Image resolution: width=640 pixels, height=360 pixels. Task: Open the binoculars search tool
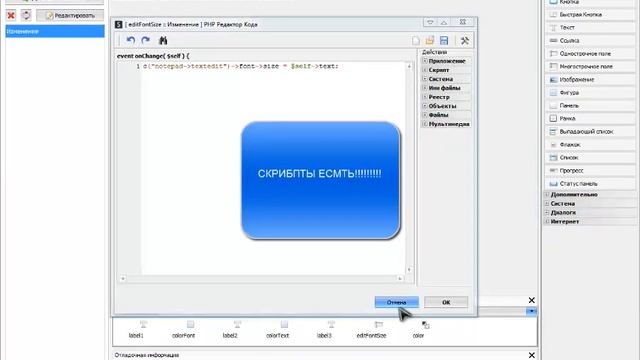pos(163,40)
